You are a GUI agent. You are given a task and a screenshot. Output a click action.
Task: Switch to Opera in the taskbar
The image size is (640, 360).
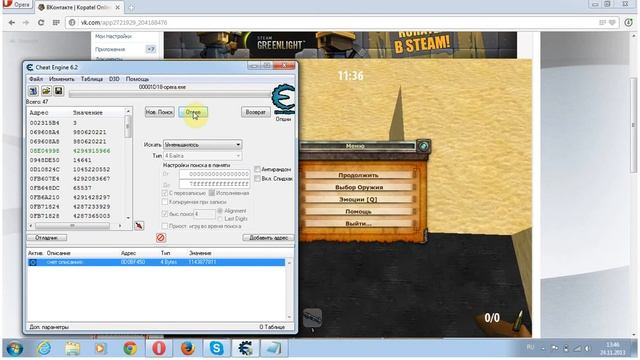[159, 349]
